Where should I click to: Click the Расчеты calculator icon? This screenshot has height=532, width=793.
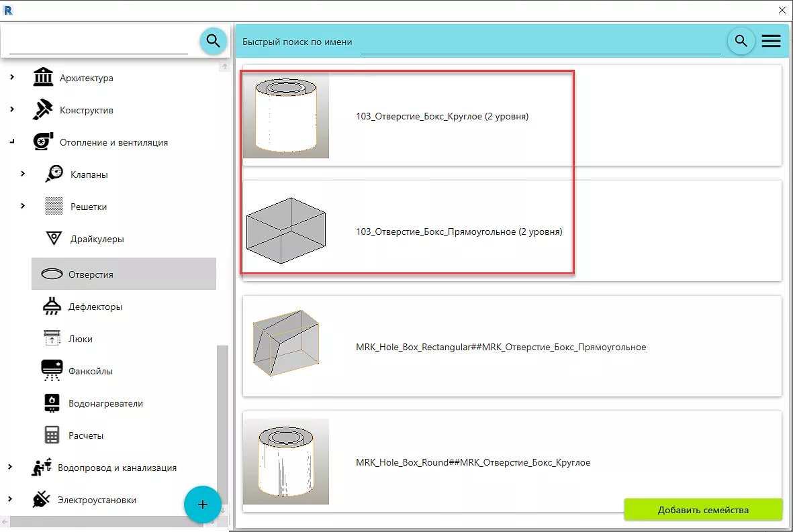tap(52, 435)
